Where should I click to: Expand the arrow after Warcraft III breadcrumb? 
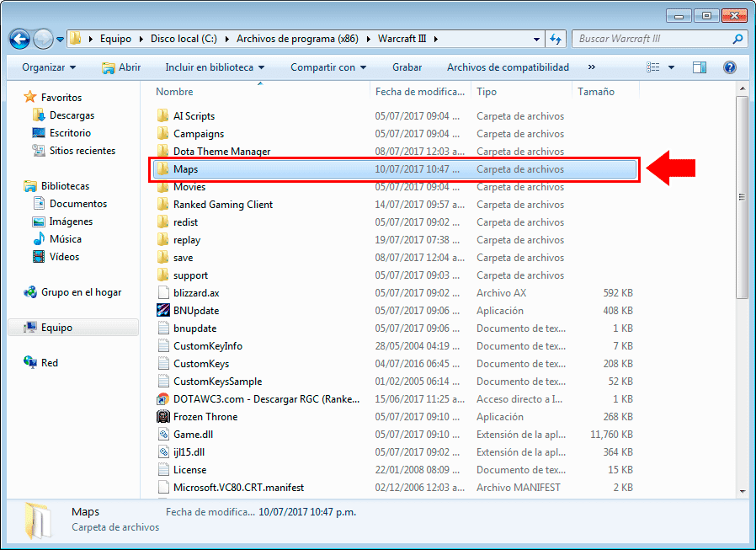436,39
